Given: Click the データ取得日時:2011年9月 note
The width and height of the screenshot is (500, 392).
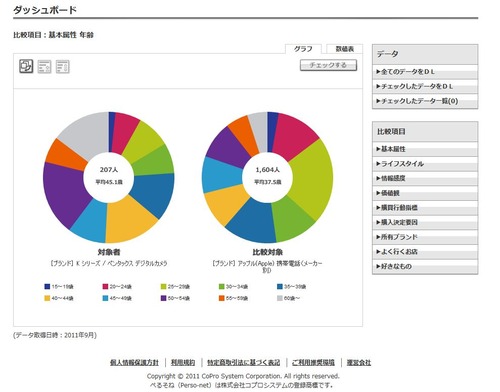Looking at the screenshot, I should (55, 335).
